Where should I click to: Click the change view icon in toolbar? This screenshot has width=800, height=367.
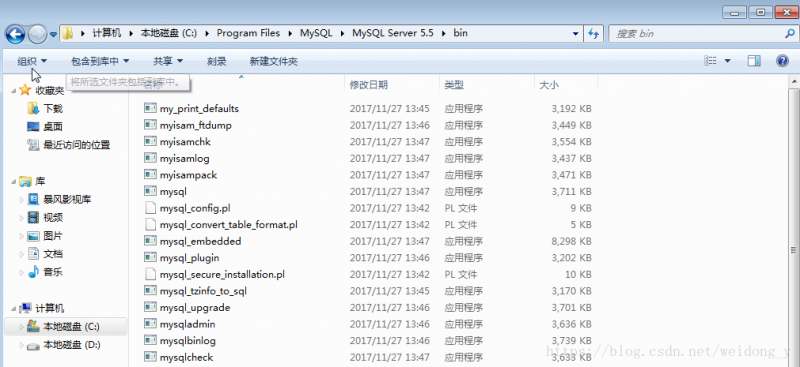711,61
